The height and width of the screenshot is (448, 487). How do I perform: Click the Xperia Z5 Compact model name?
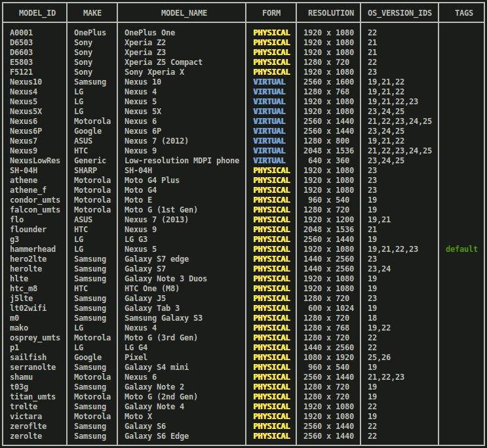(163, 62)
